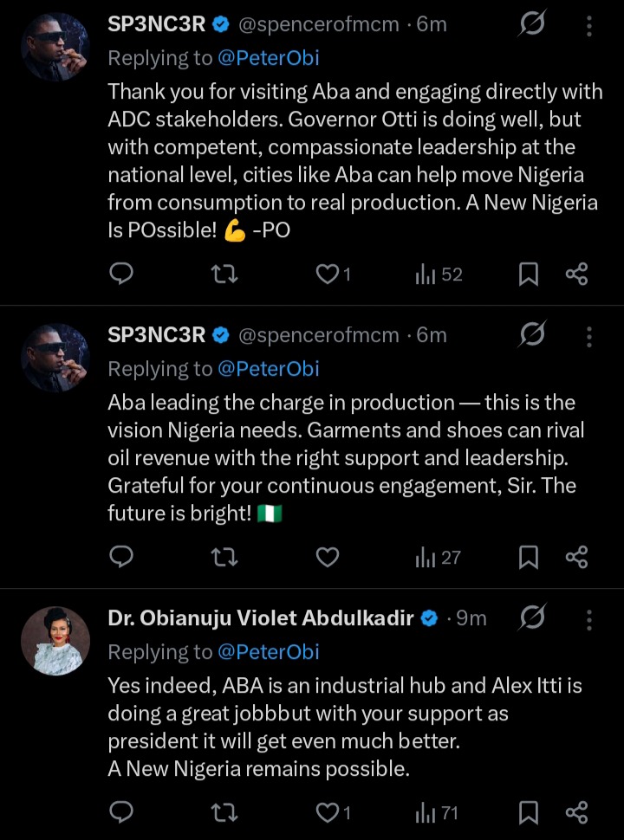Image resolution: width=624 pixels, height=840 pixels.
Task: Reply to the first SP3NC3R tweet about Aba
Action: point(122,275)
